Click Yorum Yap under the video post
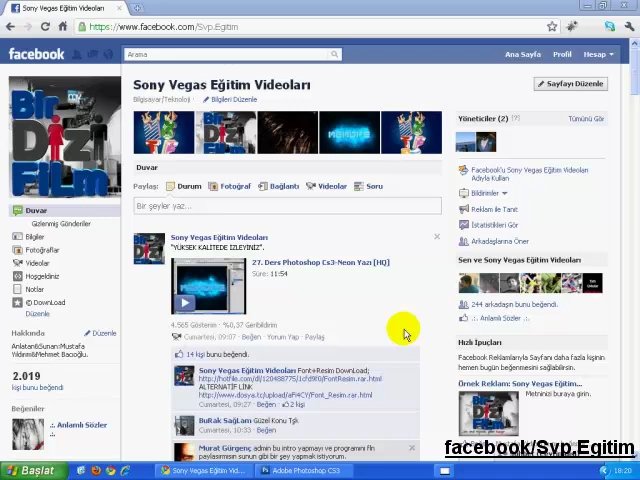This screenshot has height=480, width=640. [x=283, y=337]
